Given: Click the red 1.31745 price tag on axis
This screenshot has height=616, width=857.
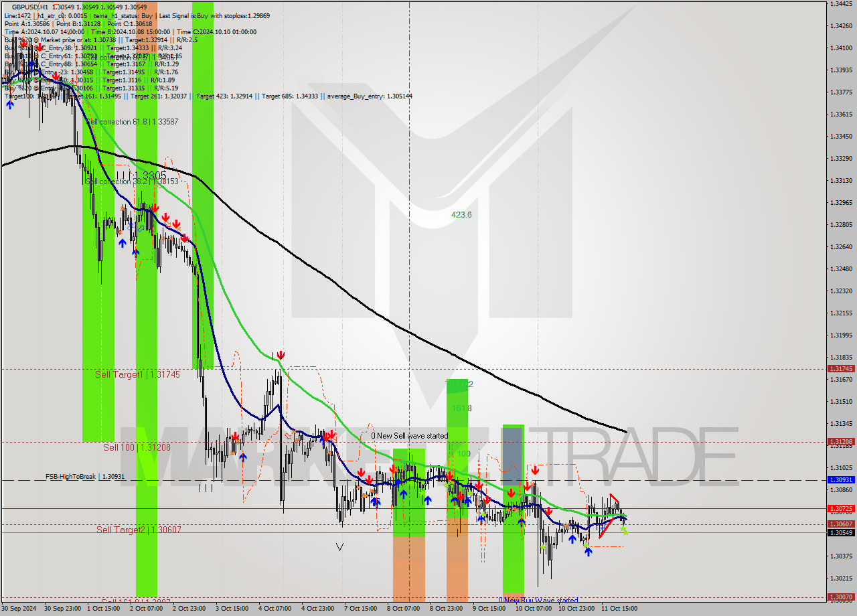Looking at the screenshot, I should click(x=841, y=369).
